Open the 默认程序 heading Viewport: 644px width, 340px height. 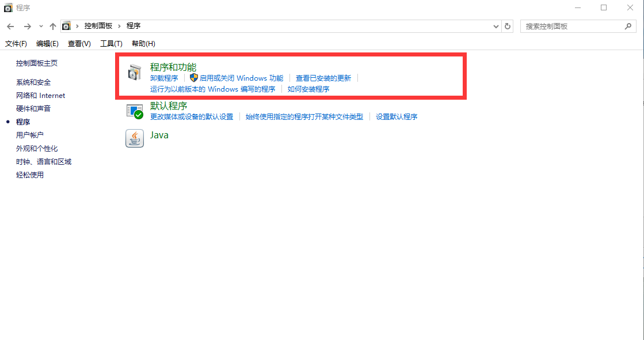coord(169,105)
